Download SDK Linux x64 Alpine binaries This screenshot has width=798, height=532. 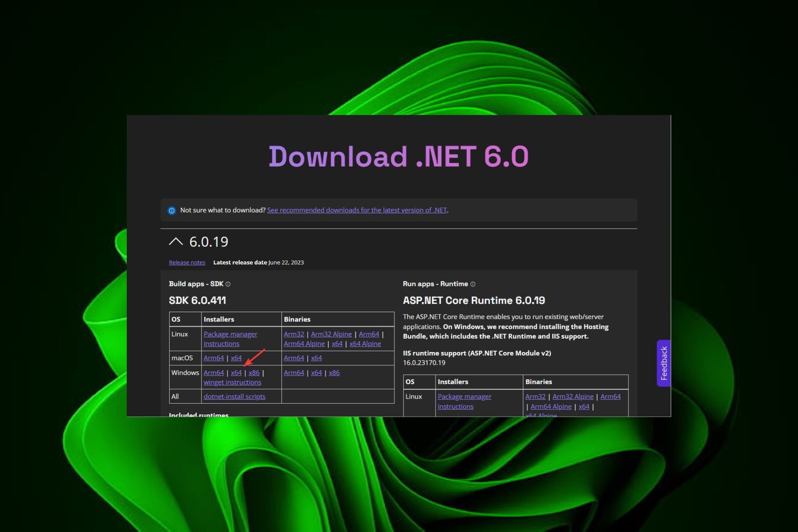365,344
